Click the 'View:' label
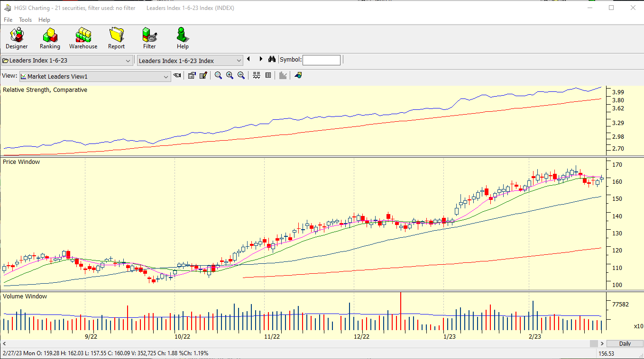644x359 pixels. point(9,76)
